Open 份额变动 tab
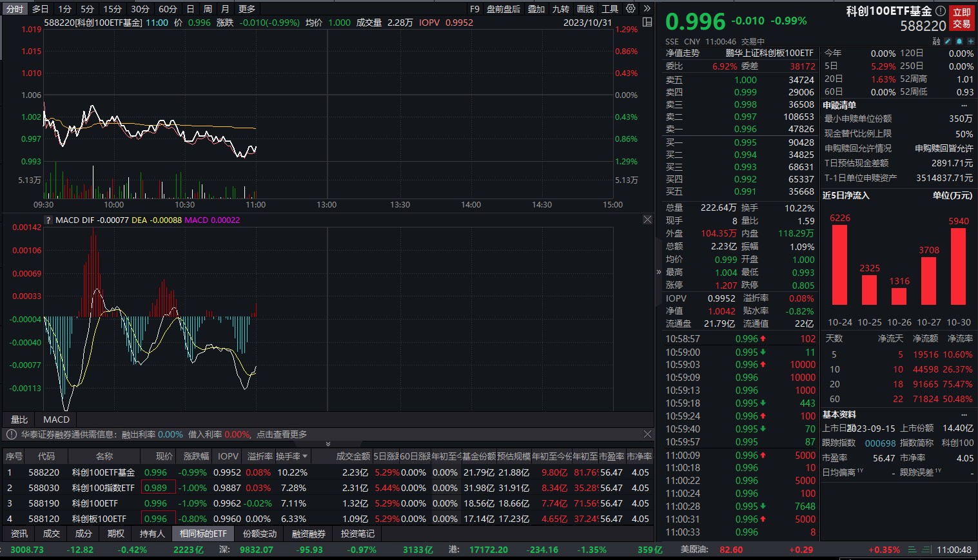 [260, 534]
